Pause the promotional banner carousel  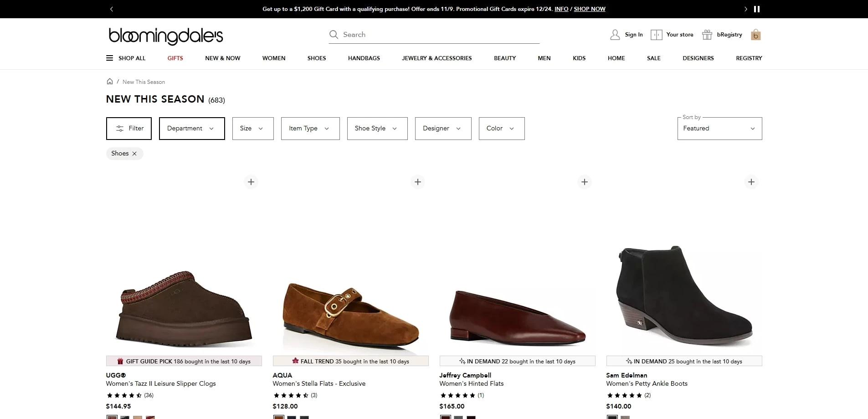click(x=757, y=9)
